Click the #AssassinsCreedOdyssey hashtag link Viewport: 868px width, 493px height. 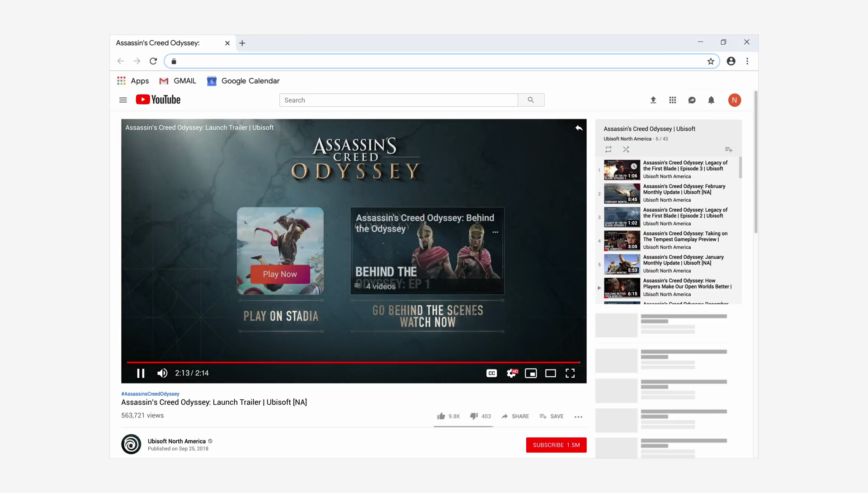[150, 394]
